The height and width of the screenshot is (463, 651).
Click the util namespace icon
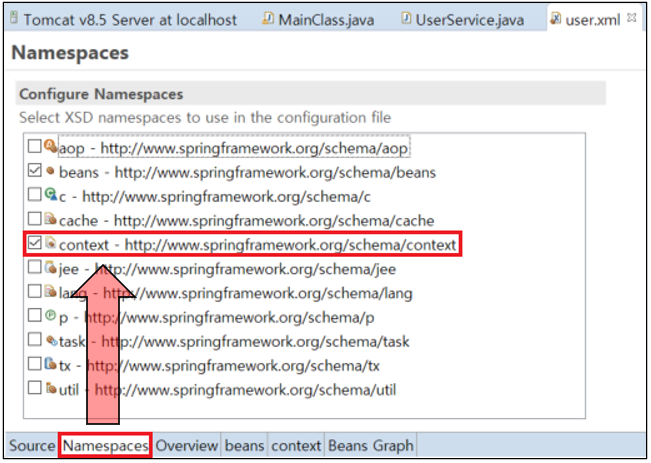(51, 388)
